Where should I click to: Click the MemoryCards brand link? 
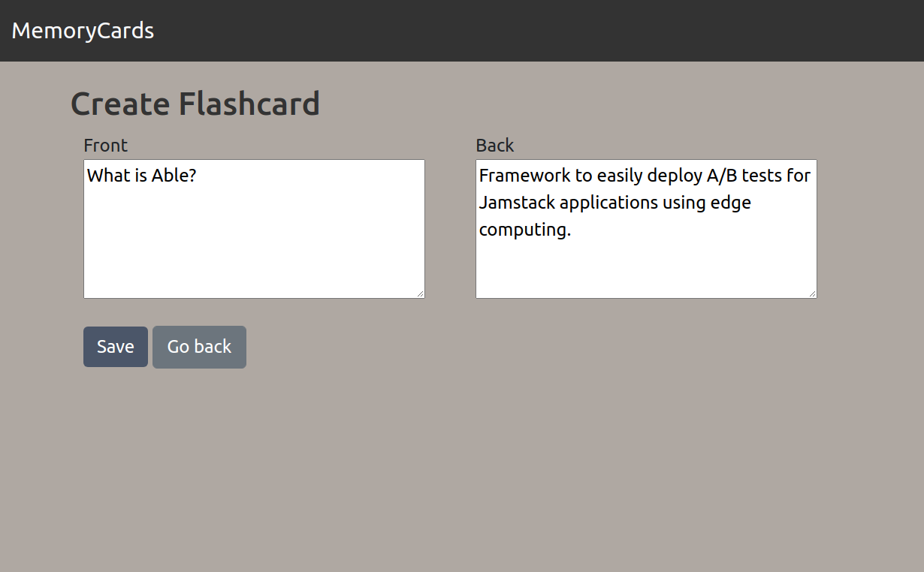[83, 31]
